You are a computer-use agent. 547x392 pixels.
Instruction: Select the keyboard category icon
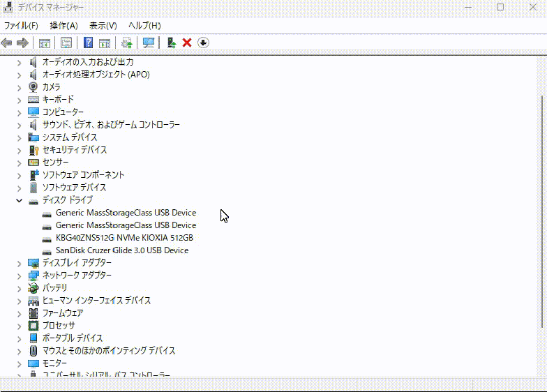point(33,100)
